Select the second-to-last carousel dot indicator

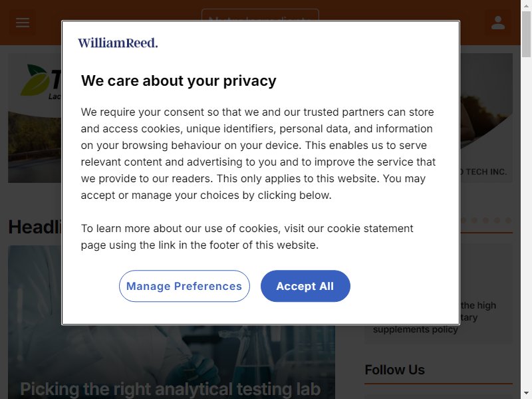(x=497, y=221)
